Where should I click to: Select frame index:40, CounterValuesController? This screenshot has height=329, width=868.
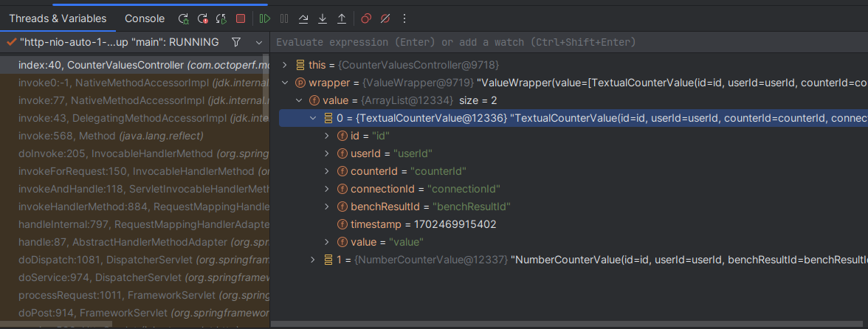coord(134,65)
